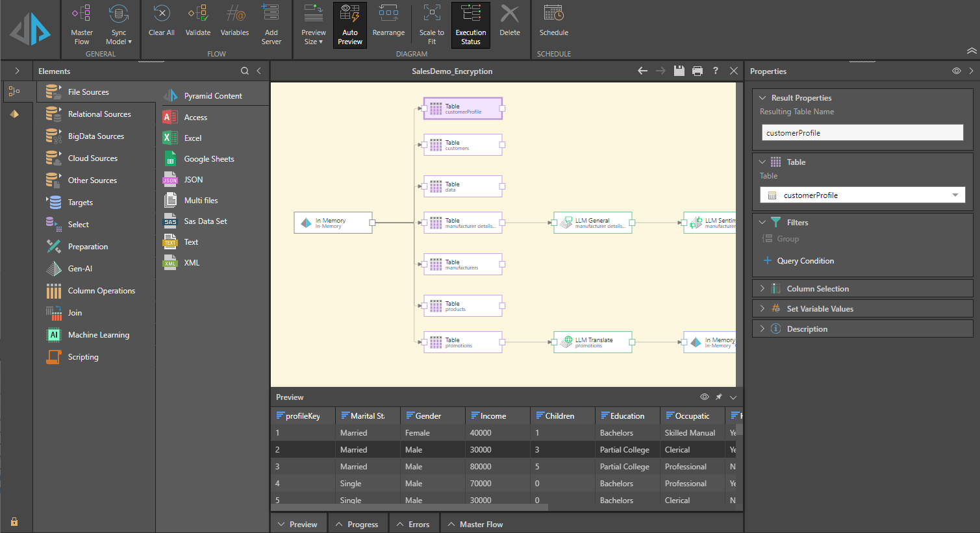Expand the Column Selection section
The width and height of the screenshot is (980, 533).
click(817, 289)
